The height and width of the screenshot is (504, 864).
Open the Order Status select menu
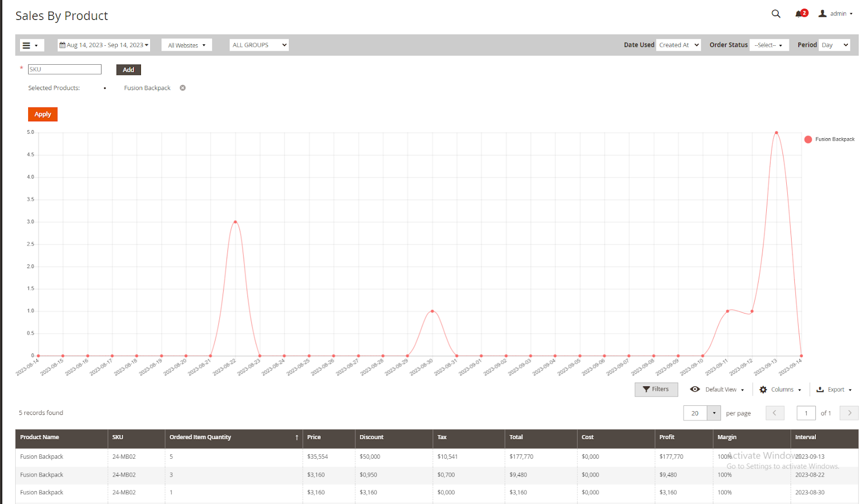point(768,45)
